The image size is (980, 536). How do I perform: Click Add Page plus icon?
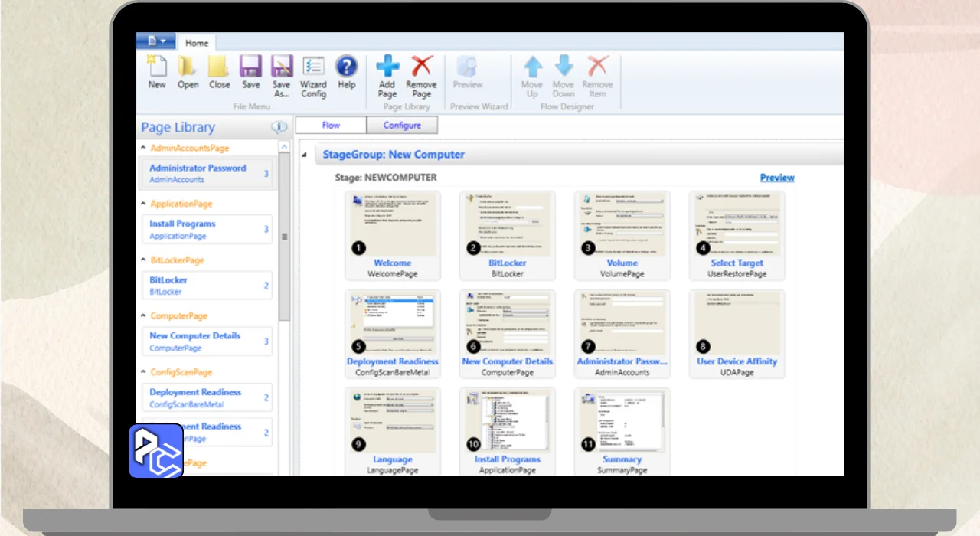click(387, 67)
